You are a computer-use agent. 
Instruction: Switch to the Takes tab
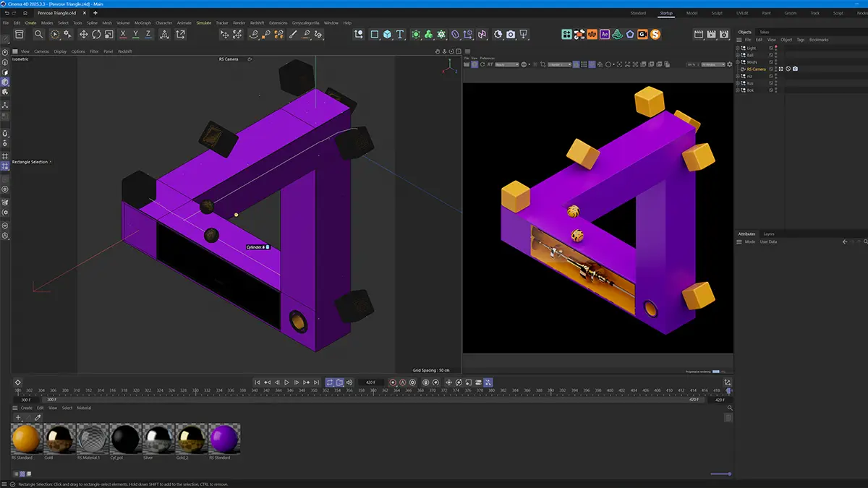point(764,32)
